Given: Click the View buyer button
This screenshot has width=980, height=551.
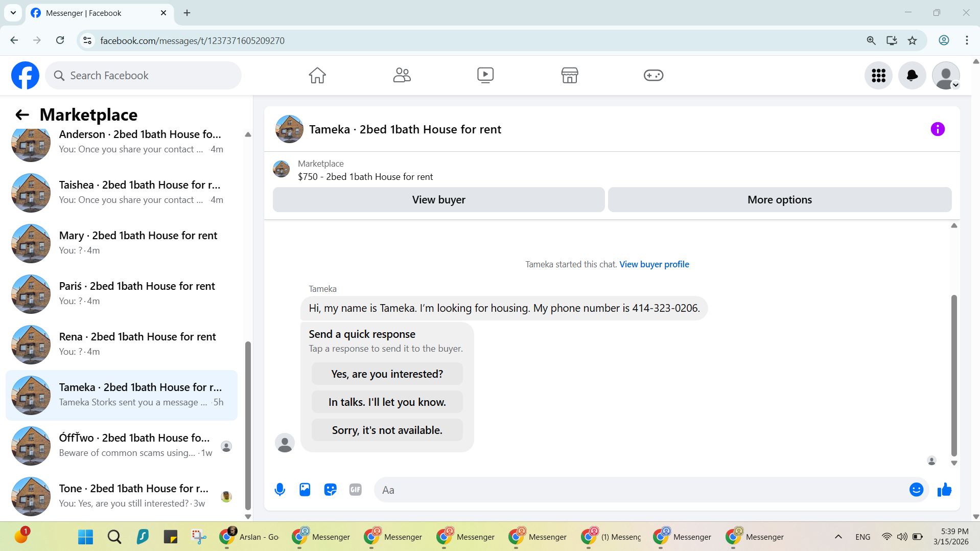Looking at the screenshot, I should click(439, 200).
